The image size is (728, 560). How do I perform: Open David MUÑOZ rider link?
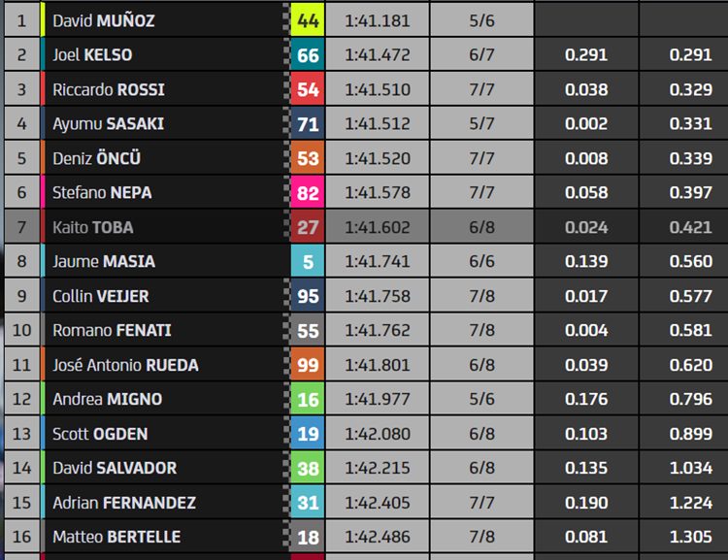[x=104, y=20]
